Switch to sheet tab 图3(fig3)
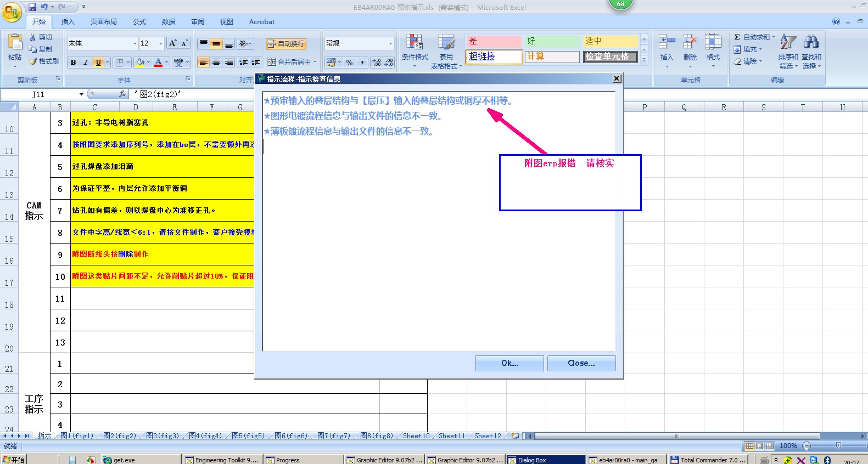 coord(163,436)
